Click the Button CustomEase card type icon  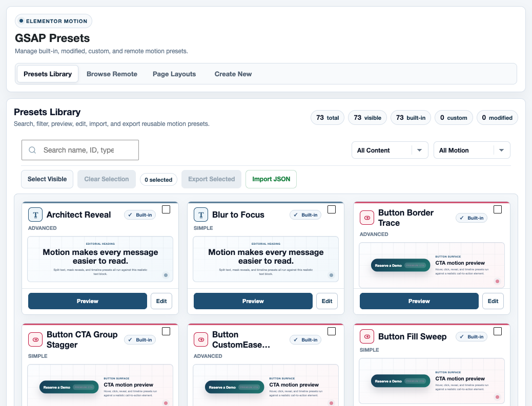point(201,339)
